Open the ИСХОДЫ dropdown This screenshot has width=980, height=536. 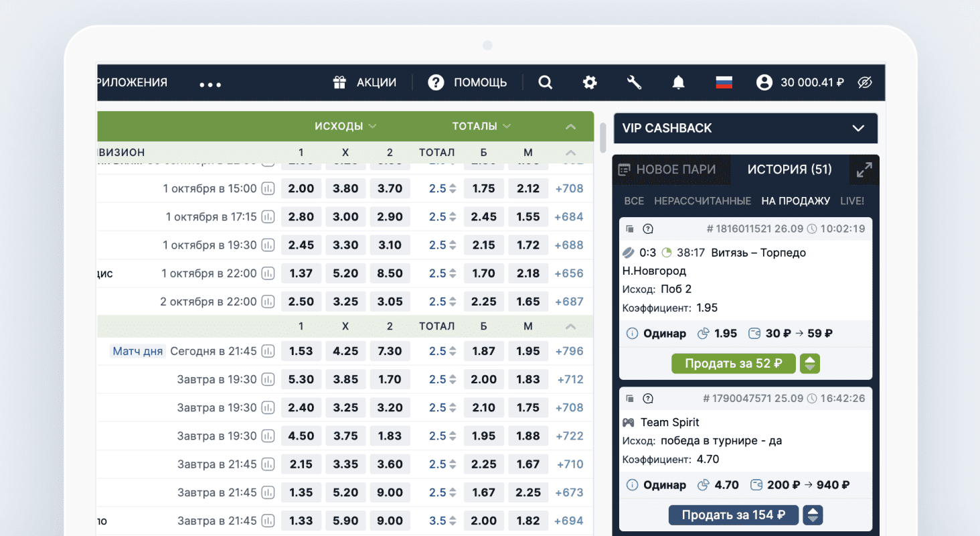point(345,126)
